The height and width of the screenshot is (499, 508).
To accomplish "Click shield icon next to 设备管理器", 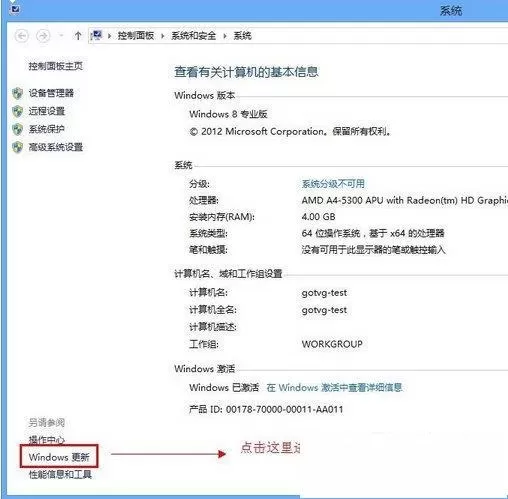I will tap(18, 93).
